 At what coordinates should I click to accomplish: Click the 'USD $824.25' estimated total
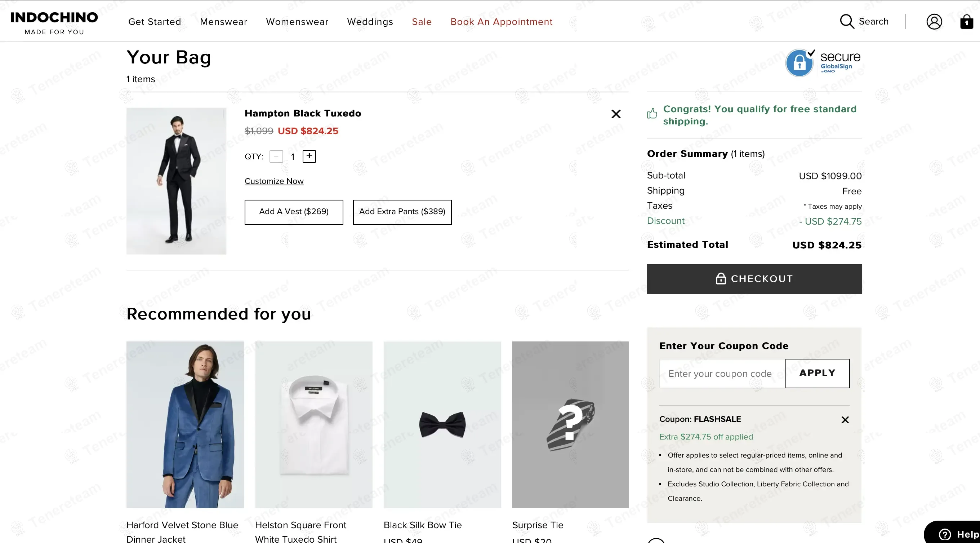[827, 245]
